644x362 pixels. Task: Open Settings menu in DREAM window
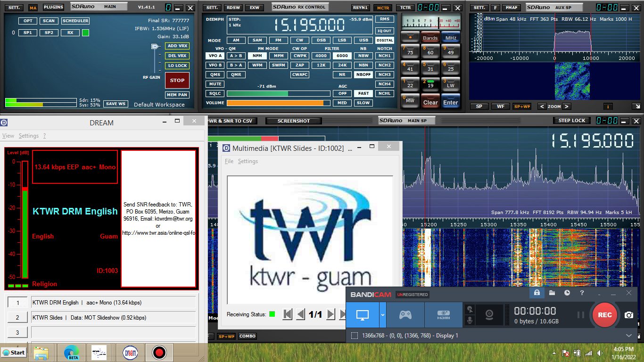pyautogui.click(x=29, y=136)
